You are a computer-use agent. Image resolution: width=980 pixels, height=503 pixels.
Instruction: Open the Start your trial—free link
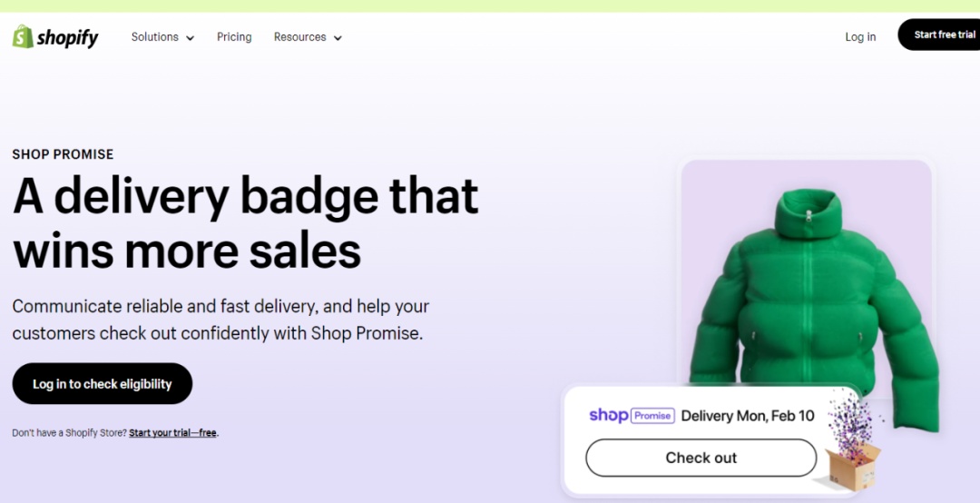172,433
